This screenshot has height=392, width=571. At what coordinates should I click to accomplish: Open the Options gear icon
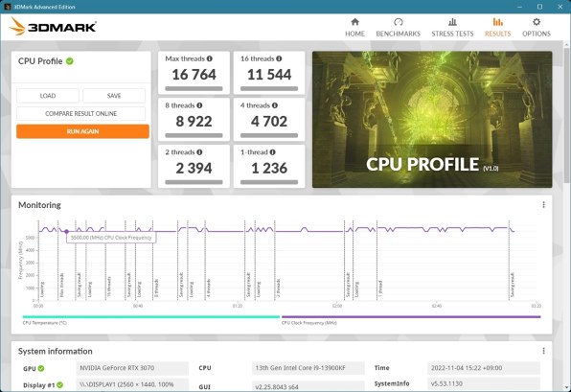537,22
